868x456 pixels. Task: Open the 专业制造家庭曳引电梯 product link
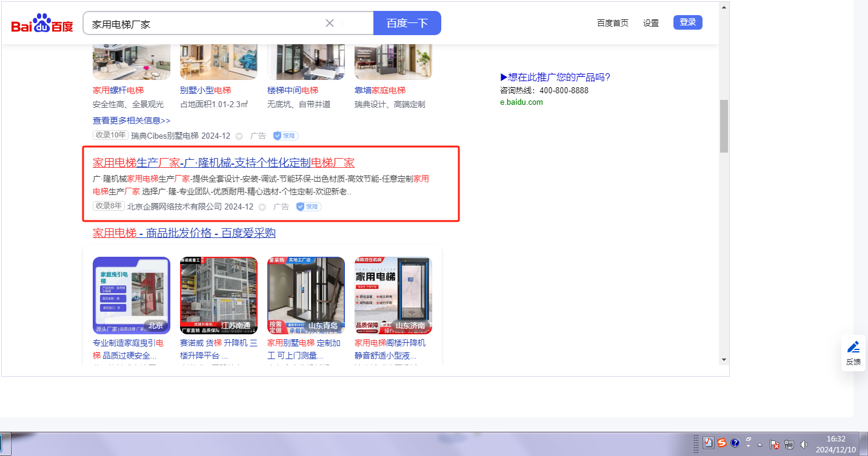(x=128, y=349)
